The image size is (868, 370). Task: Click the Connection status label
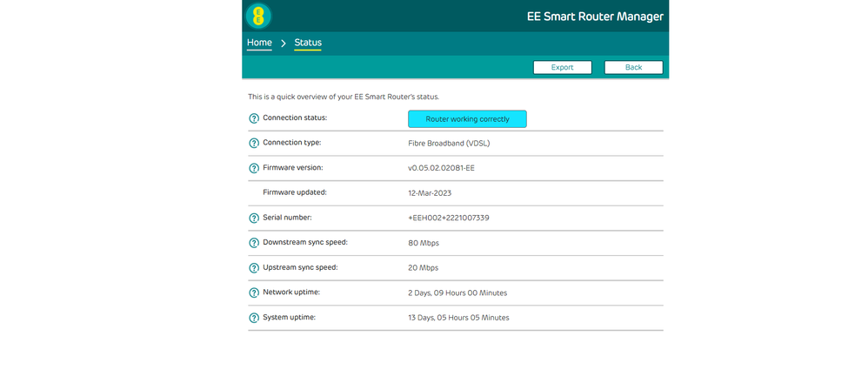[x=295, y=118]
